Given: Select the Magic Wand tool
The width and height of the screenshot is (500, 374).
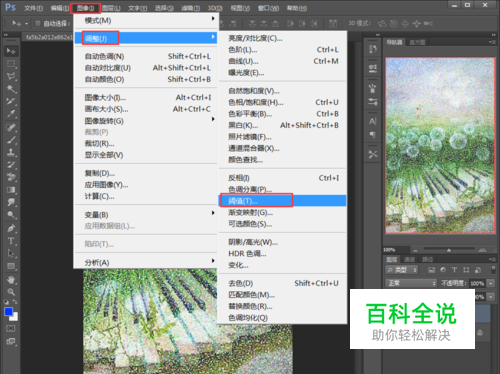Looking at the screenshot, I should point(11,89).
